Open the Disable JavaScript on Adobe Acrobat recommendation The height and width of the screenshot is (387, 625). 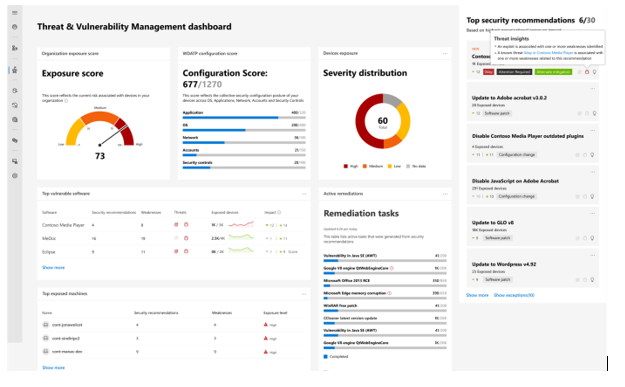(x=515, y=181)
